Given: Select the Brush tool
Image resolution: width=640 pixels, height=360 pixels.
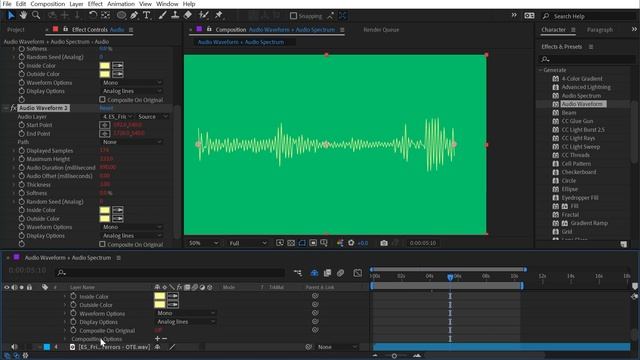Looking at the screenshot, I should pyautogui.click(x=162, y=16).
